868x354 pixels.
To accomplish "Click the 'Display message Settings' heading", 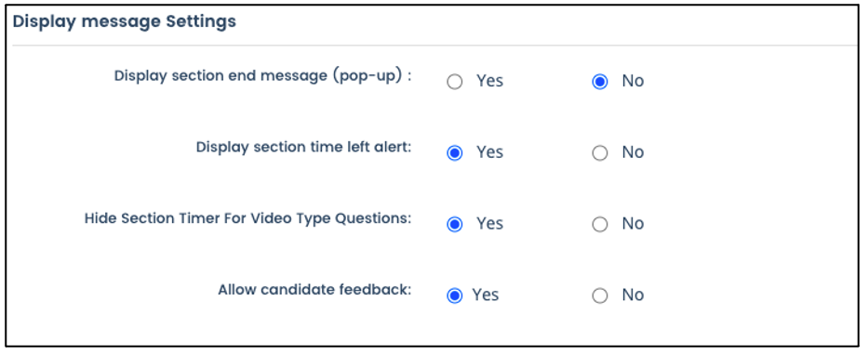I will pyautogui.click(x=125, y=21).
